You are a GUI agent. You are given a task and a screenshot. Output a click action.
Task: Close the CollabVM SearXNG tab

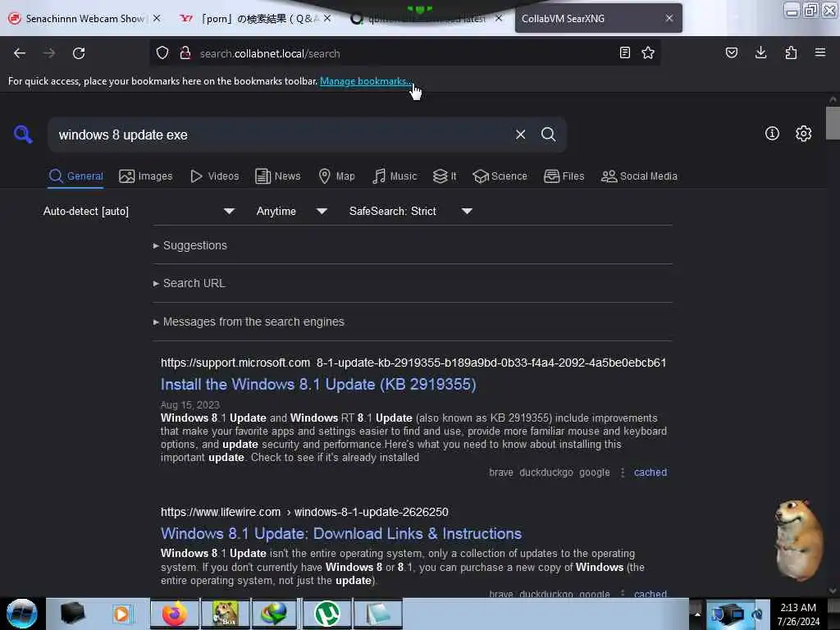point(669,18)
